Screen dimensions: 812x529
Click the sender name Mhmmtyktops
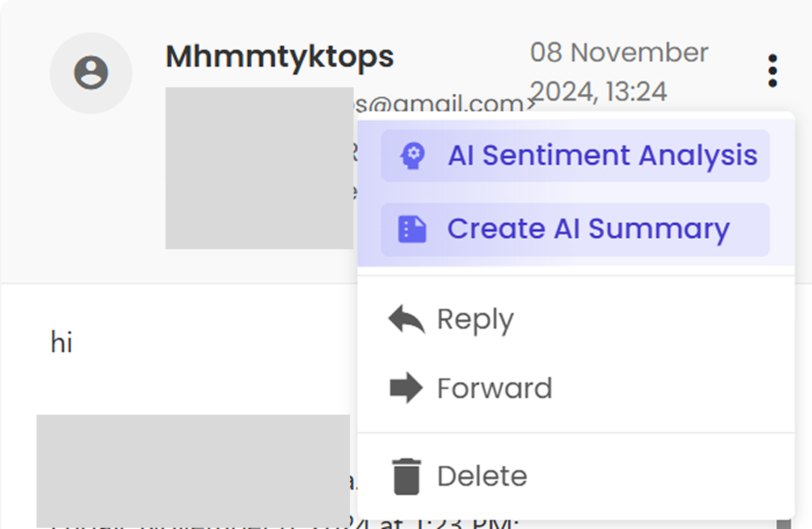pyautogui.click(x=280, y=58)
